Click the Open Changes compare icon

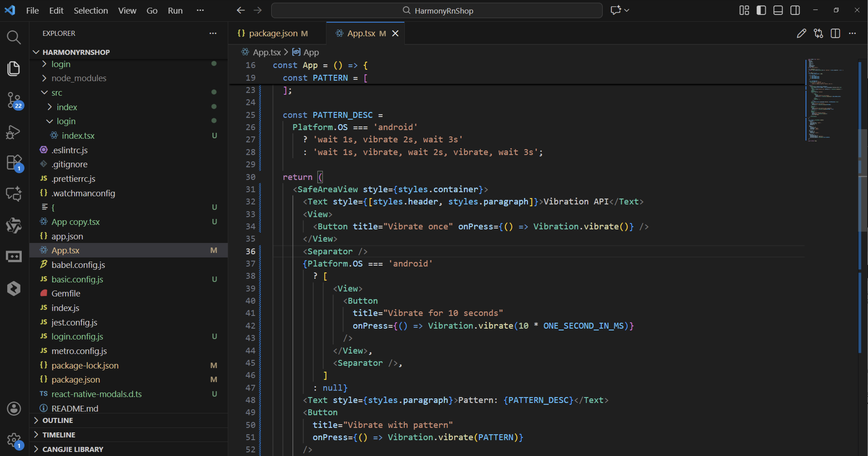click(818, 33)
